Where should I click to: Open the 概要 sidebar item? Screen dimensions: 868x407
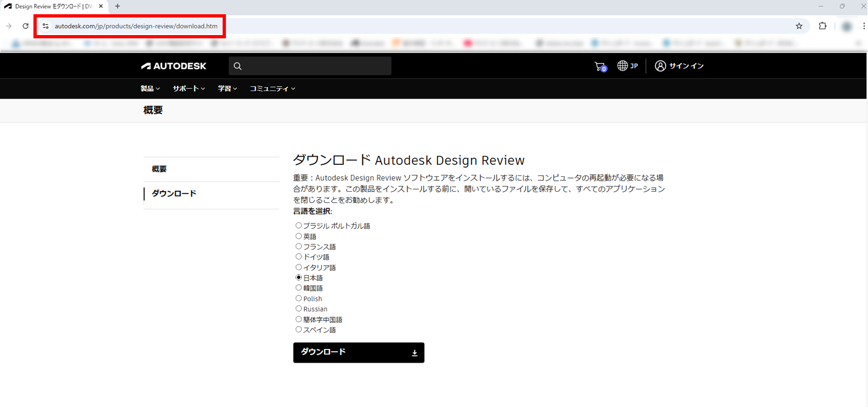click(x=212, y=169)
